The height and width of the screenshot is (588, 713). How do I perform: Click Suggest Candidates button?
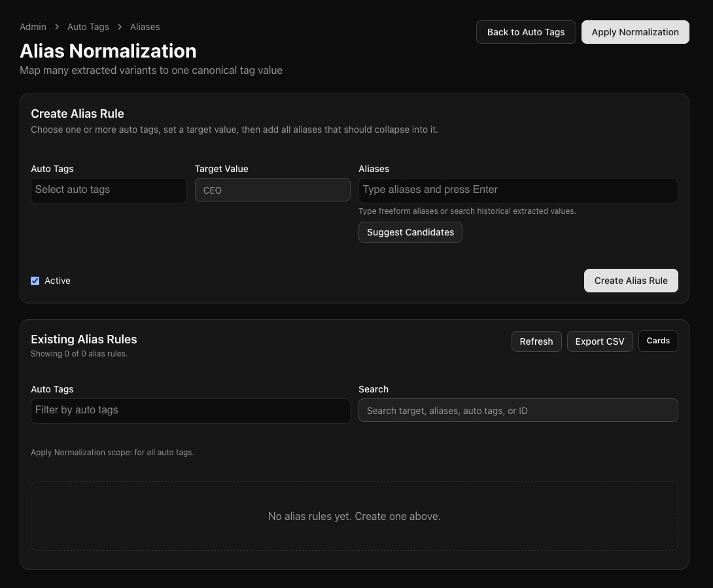tap(410, 232)
